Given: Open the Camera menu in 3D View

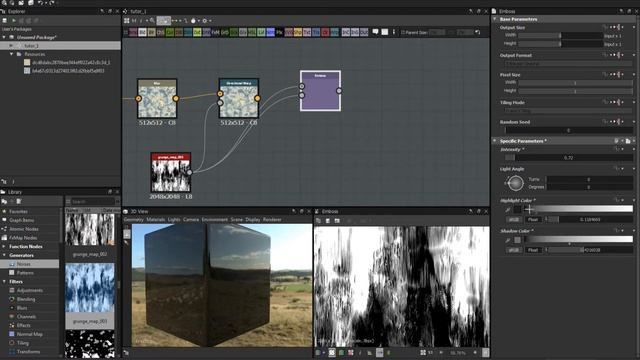Looking at the screenshot, I should coord(191,220).
